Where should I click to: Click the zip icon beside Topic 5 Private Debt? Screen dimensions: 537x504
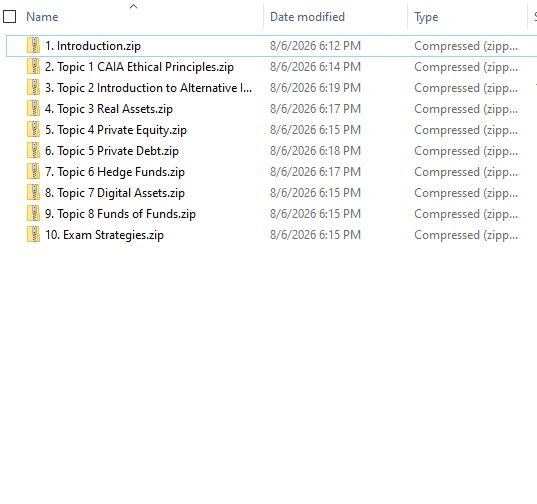(x=33, y=150)
